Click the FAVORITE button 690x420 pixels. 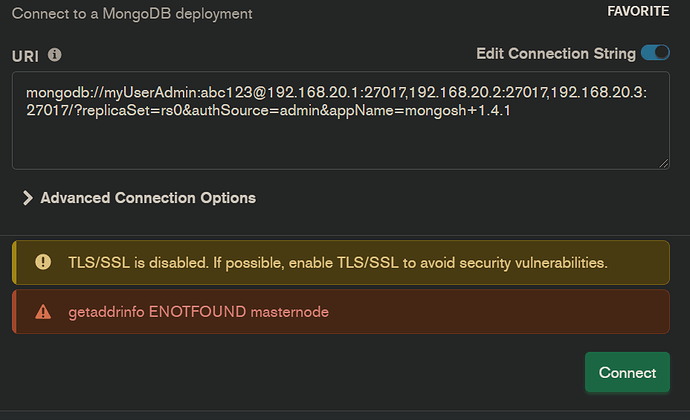point(638,12)
